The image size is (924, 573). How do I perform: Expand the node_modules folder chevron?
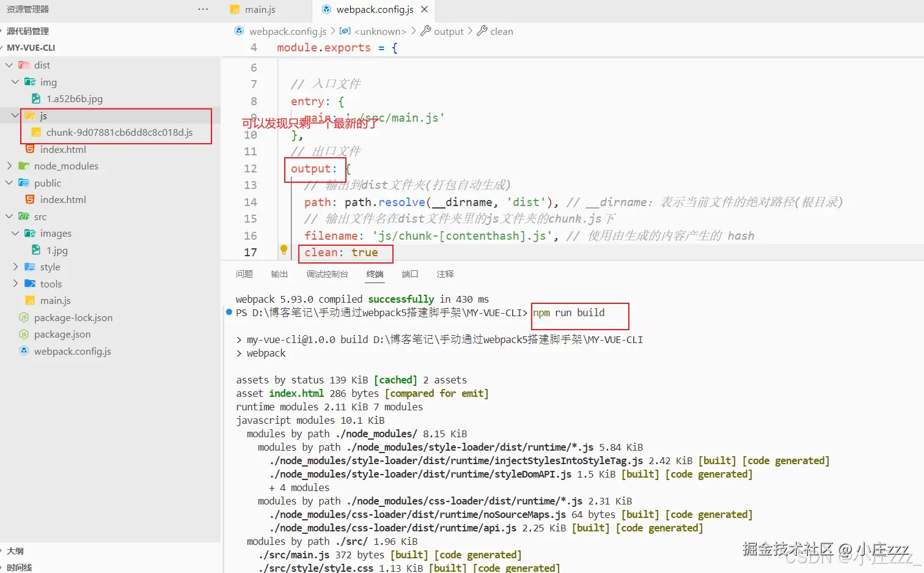click(x=9, y=166)
